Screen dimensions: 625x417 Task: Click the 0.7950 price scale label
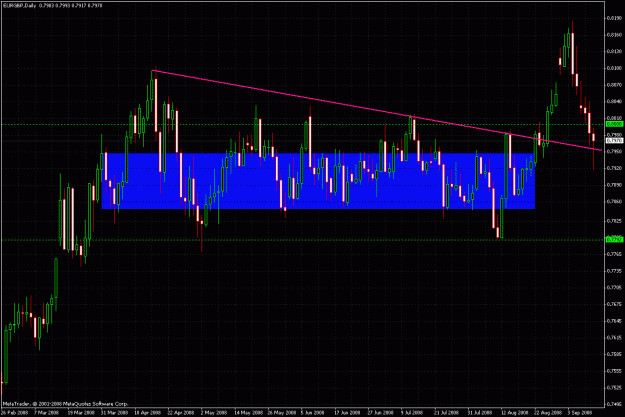(615, 151)
